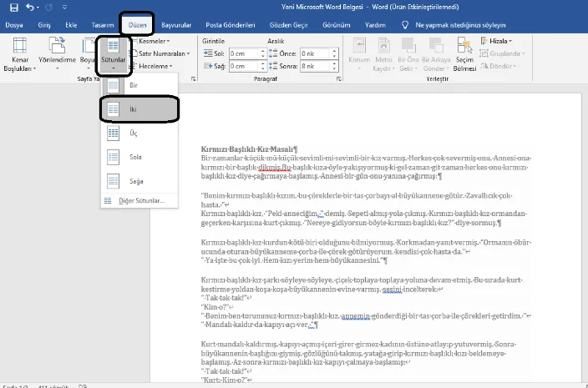Expand the Hizala align dropdown
The image size is (588, 388).
click(x=498, y=41)
